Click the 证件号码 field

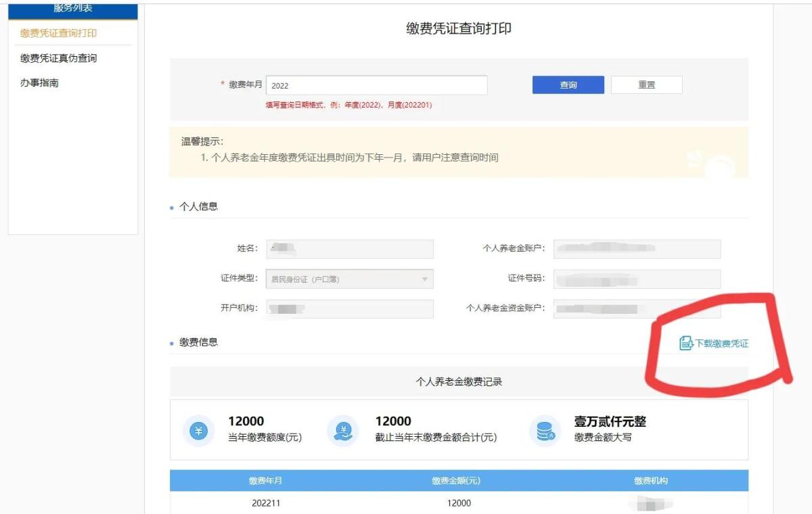636,279
